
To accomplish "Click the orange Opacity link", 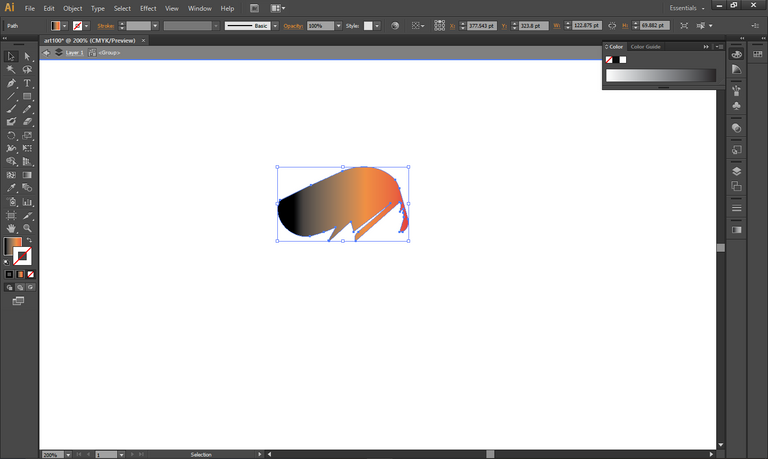I will coord(293,26).
